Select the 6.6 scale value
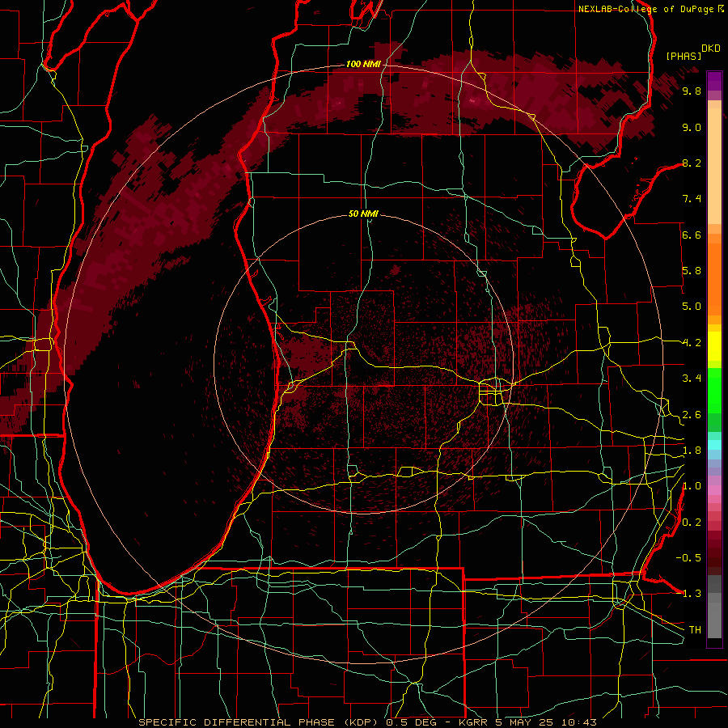The width and height of the screenshot is (728, 728). click(x=692, y=235)
